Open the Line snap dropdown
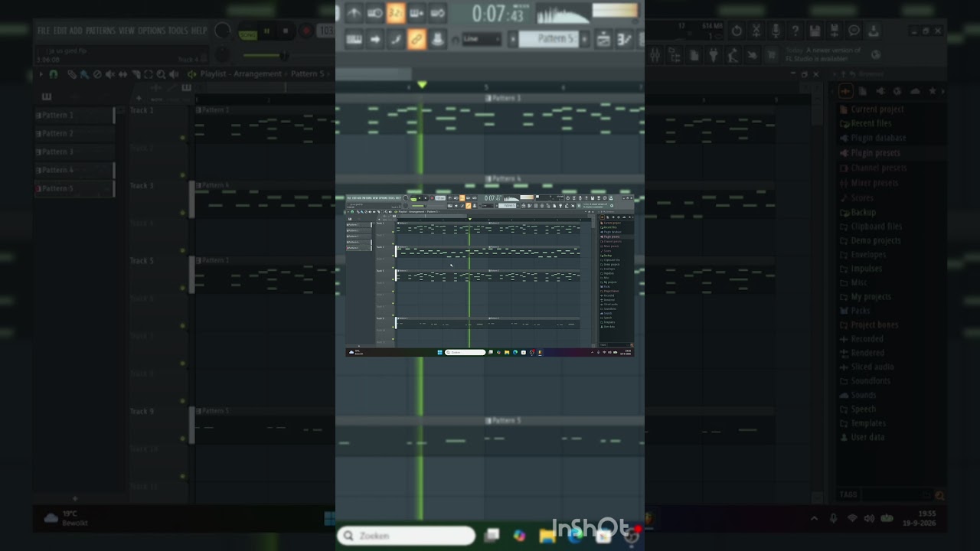Image resolution: width=980 pixels, height=551 pixels. pyautogui.click(x=482, y=39)
